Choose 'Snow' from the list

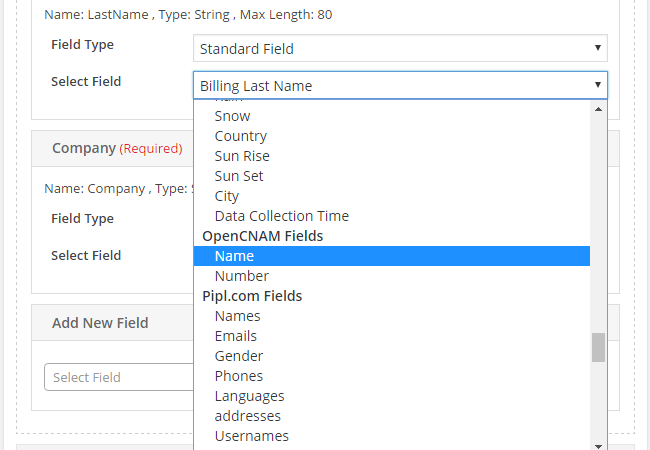[x=232, y=116]
